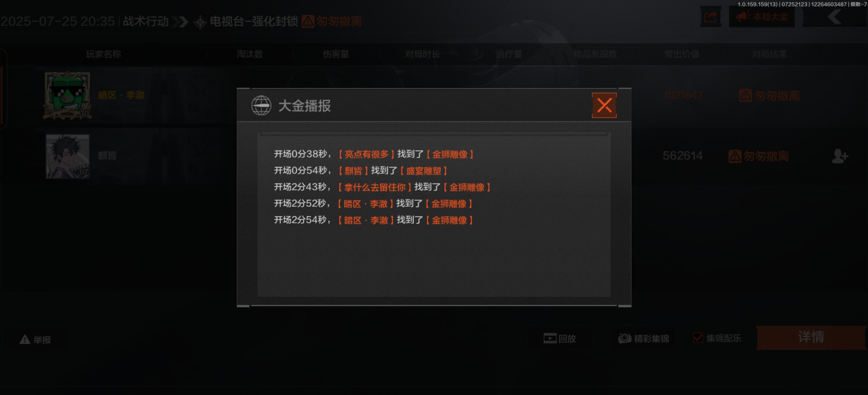
Task: Click the 匆匆撤离 warning icon in header
Action: pyautogui.click(x=308, y=21)
